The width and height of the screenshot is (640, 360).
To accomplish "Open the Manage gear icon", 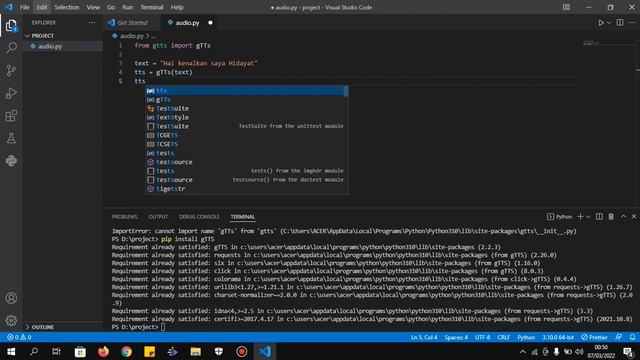I will click(11, 320).
